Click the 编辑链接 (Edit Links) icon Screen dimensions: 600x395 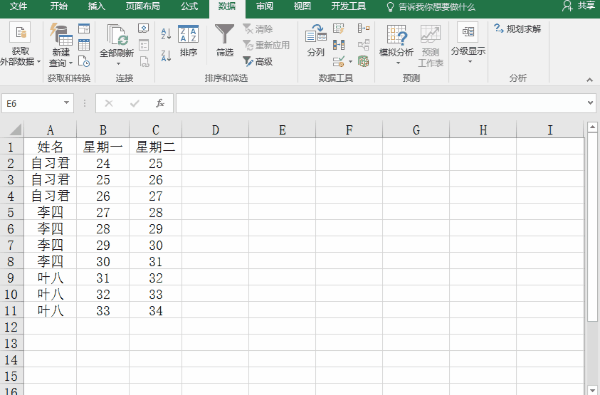pyautogui.click(x=144, y=61)
